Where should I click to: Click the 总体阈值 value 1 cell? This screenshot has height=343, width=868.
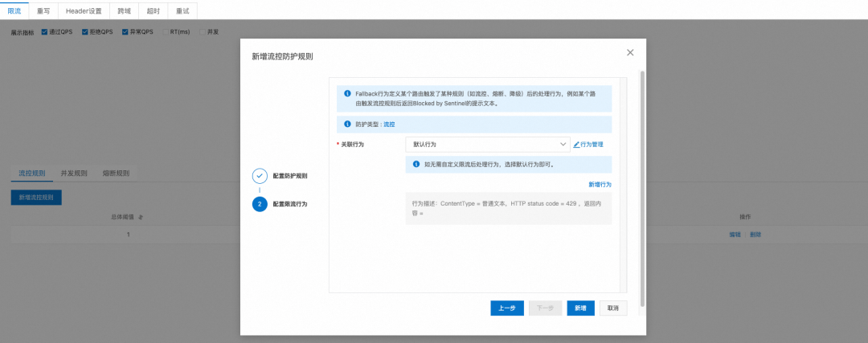(x=128, y=235)
